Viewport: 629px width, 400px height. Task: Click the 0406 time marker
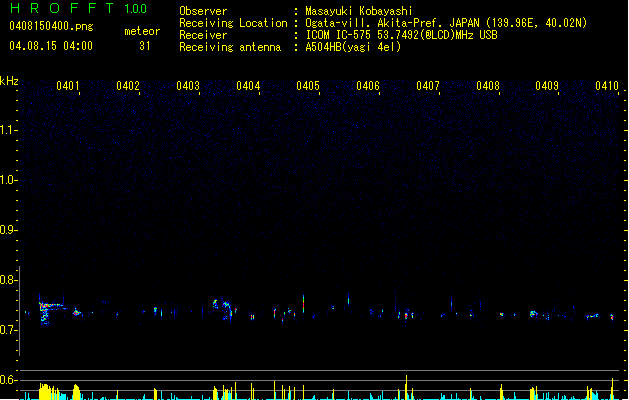[x=368, y=85]
